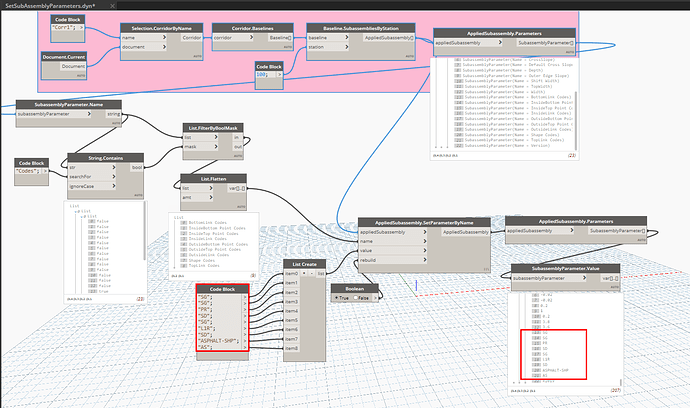The height and width of the screenshot is (408, 690).
Task: Remove an item port using List Create minus button
Action: (x=312, y=273)
